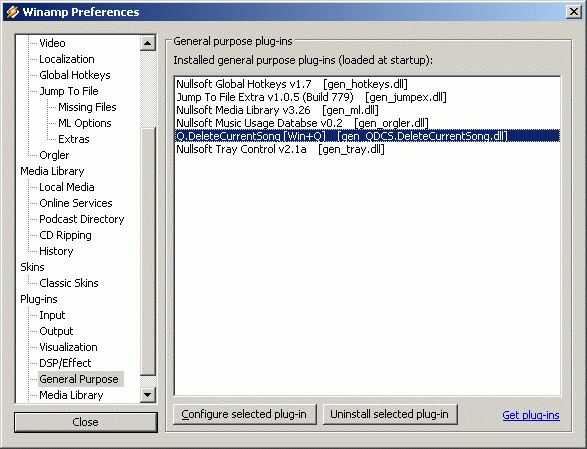
Task: Select Nullsoft Tray Control v2.1a plug-in
Action: pyautogui.click(x=367, y=149)
